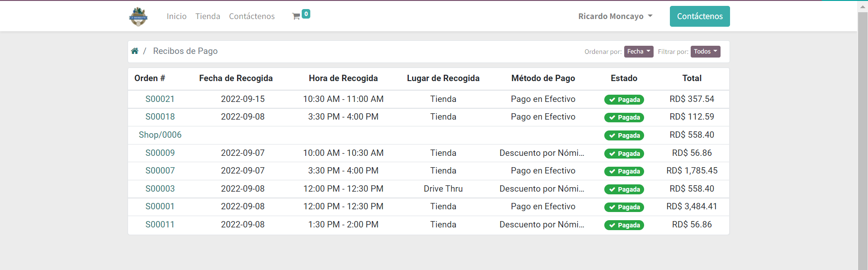Click the home icon in the breadcrumb
The height and width of the screenshot is (270, 868).
135,51
